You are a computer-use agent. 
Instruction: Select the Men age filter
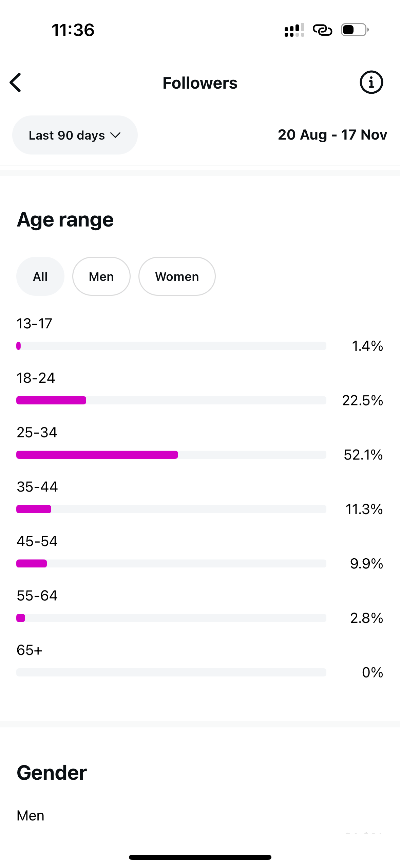click(101, 276)
